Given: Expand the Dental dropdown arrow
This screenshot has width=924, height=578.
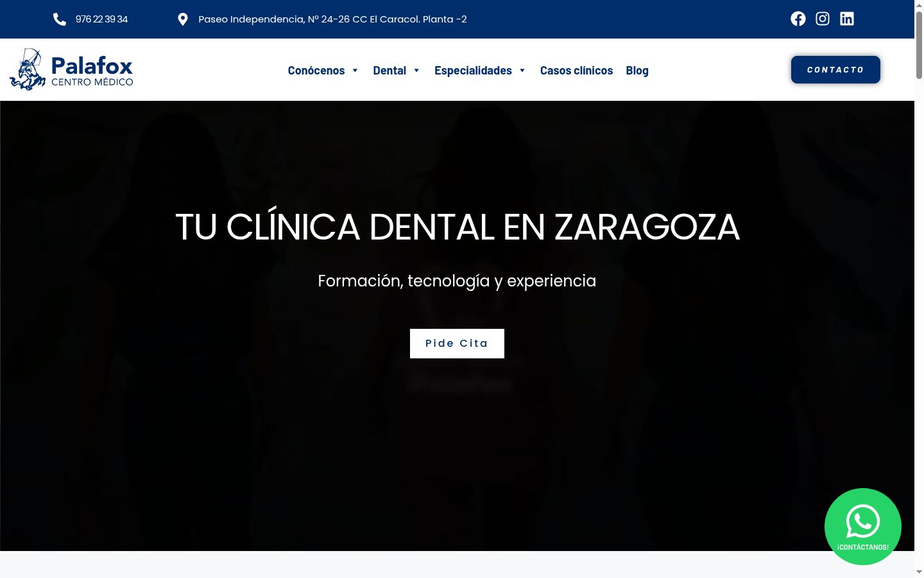Looking at the screenshot, I should 416,71.
